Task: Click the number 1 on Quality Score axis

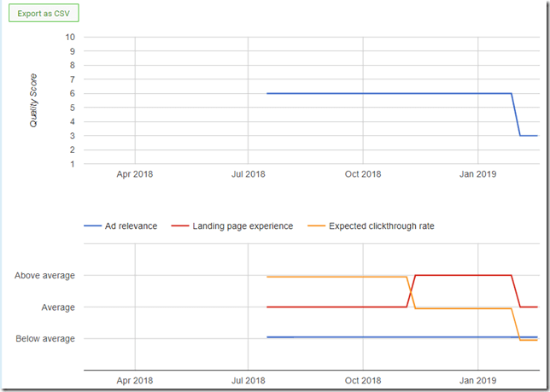Action: 73,164
